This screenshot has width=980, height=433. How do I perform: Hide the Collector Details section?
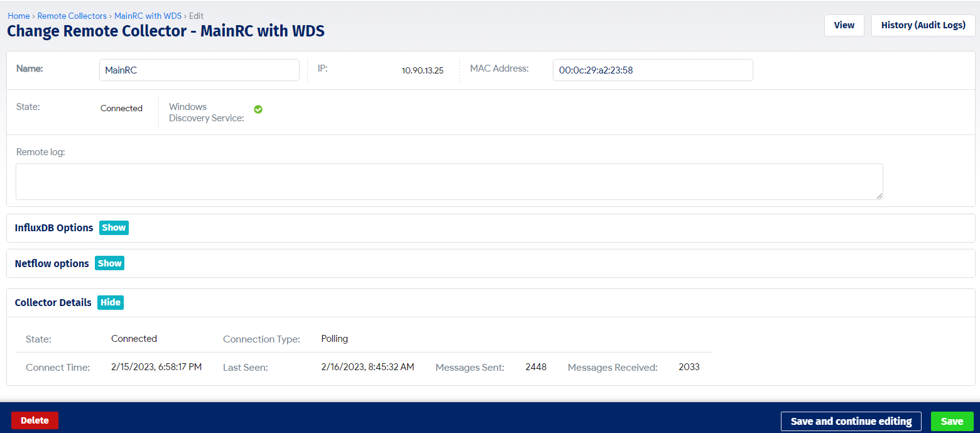click(111, 302)
